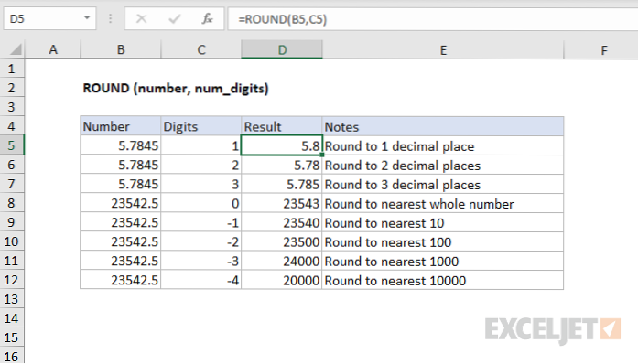Select column B header

coord(121,49)
